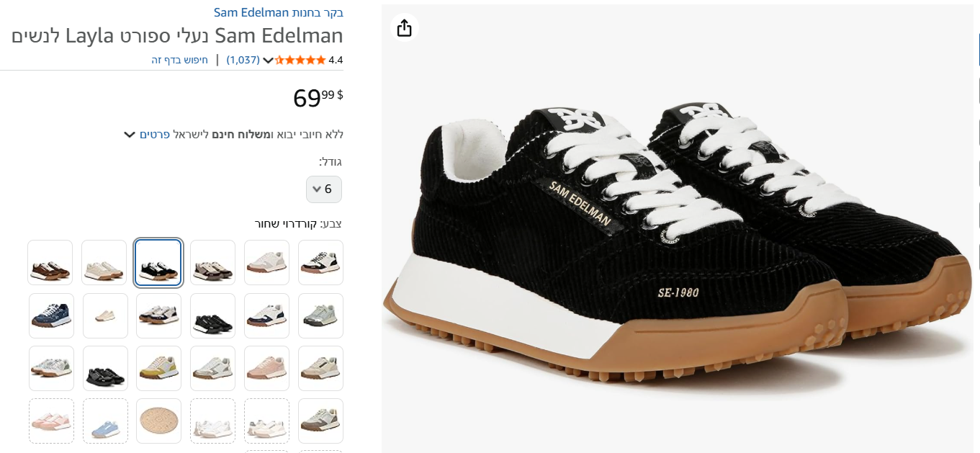Click the 4.4 rating number
This screenshot has width=980, height=453.
point(336,60)
